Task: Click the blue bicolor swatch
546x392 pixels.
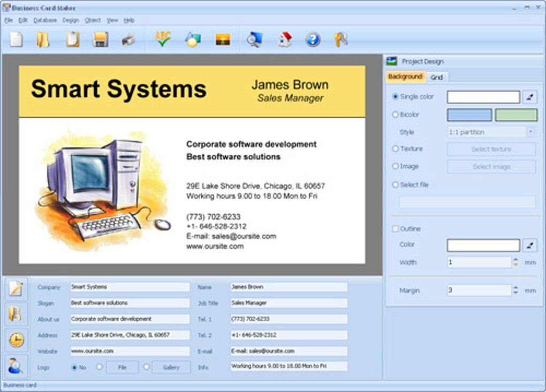Action: coord(469,115)
